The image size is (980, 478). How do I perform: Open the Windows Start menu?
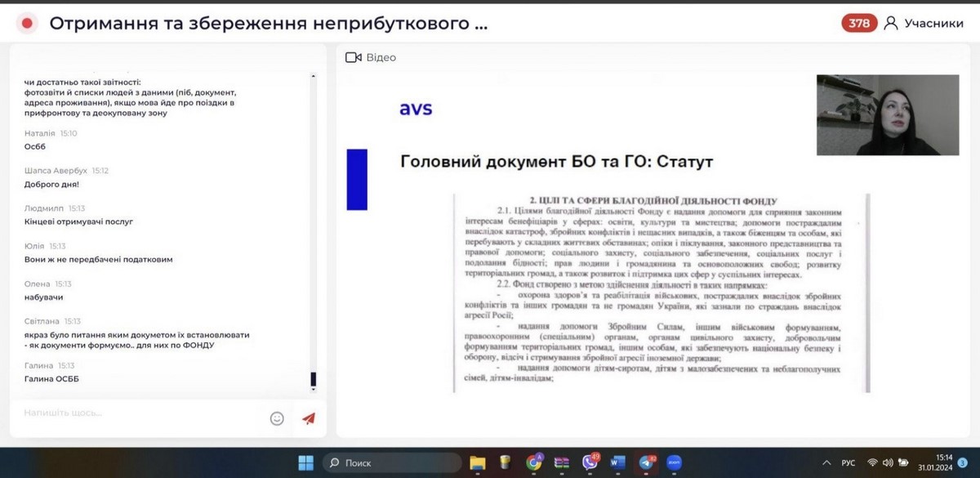[305, 462]
